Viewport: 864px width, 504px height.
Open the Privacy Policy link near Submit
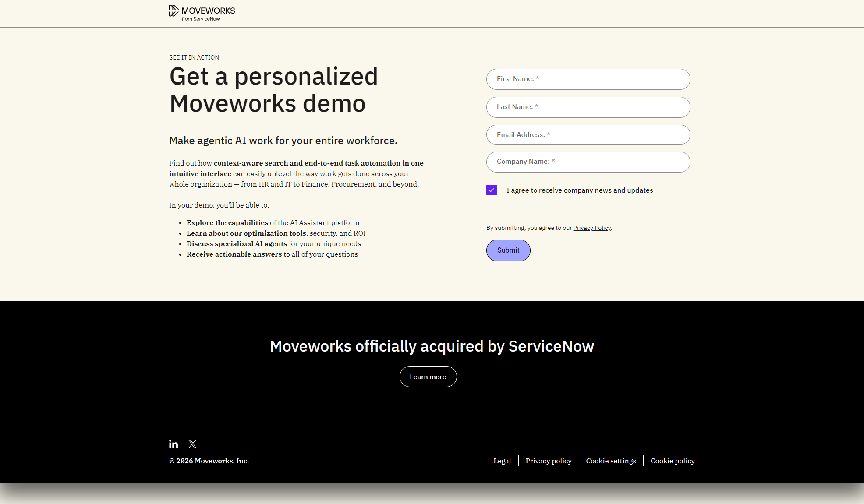(591, 228)
